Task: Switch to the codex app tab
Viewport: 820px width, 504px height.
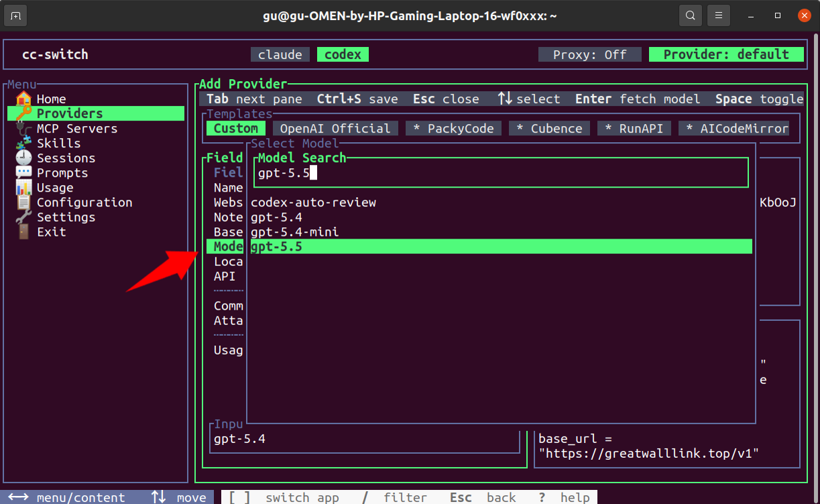Action: click(x=343, y=55)
